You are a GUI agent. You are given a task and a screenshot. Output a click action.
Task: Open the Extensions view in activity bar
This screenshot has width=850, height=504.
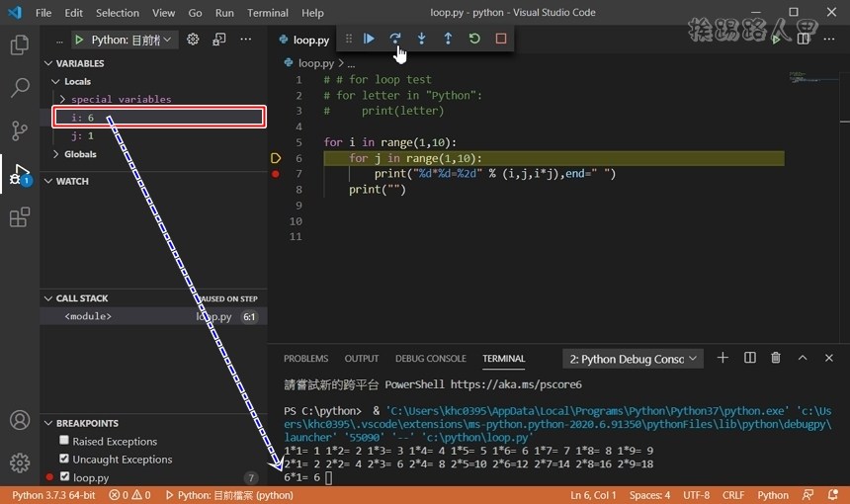pyautogui.click(x=19, y=217)
